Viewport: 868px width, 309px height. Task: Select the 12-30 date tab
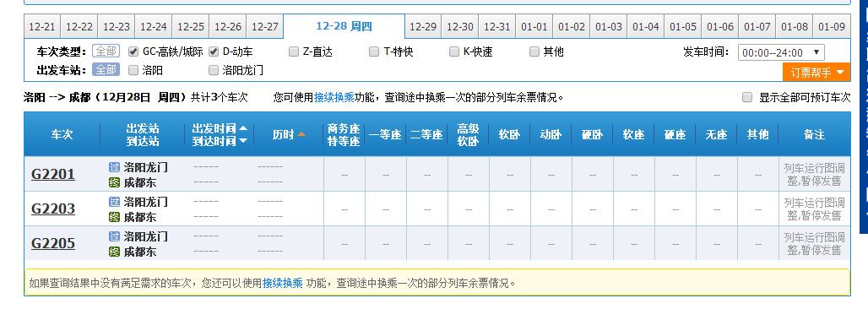click(460, 26)
